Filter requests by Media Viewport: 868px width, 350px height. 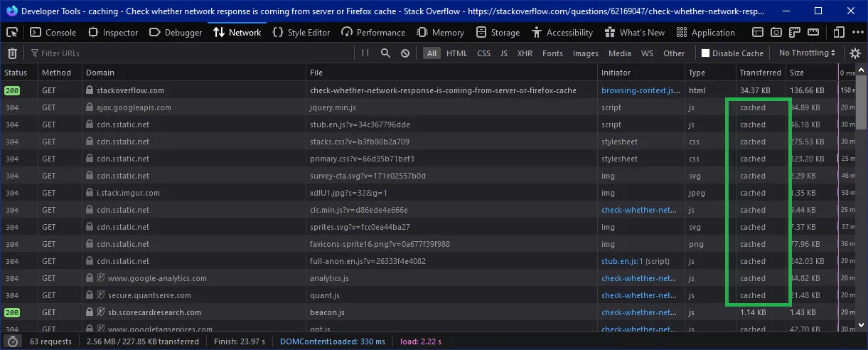619,53
